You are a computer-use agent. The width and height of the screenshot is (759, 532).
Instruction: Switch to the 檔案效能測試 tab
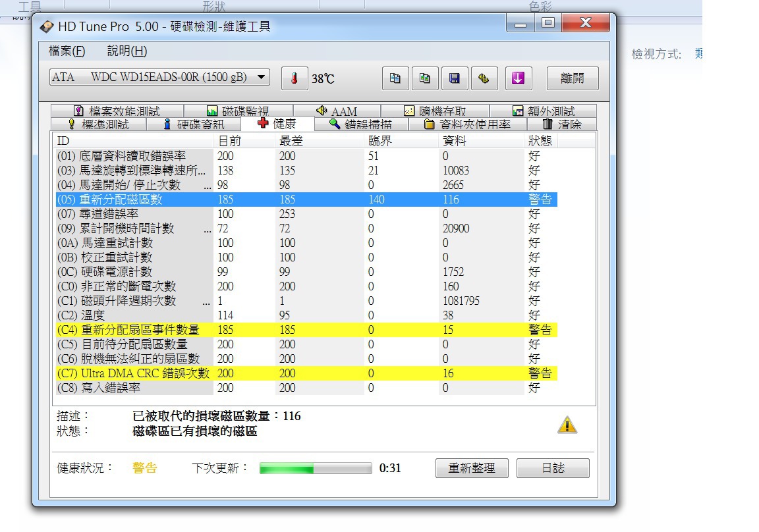click(x=117, y=111)
